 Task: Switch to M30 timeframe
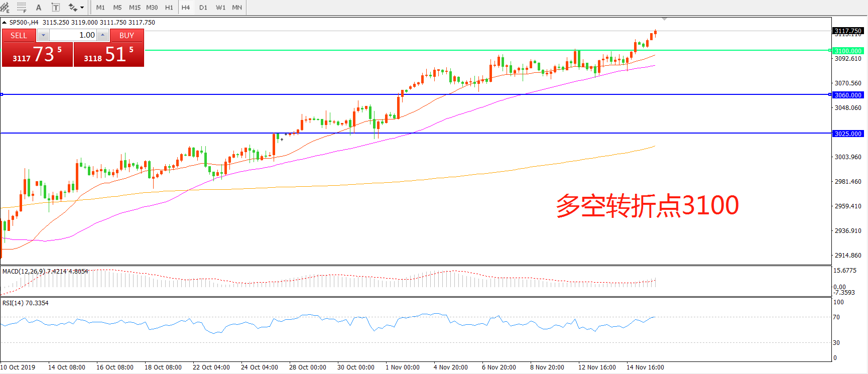click(152, 8)
